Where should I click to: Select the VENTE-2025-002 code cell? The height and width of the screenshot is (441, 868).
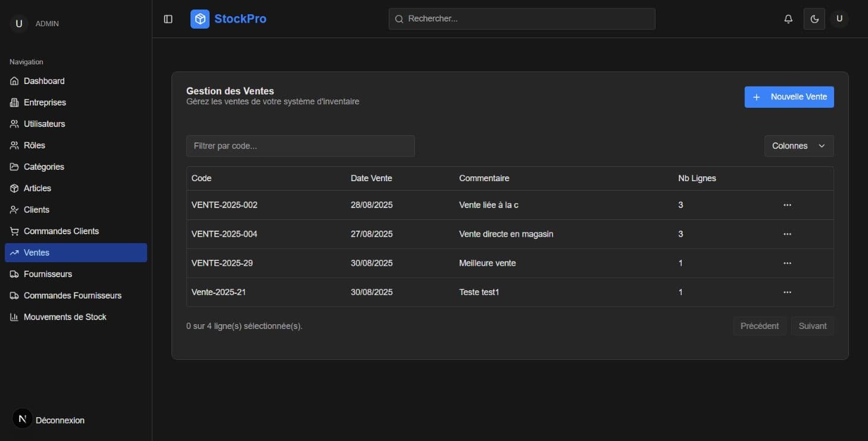click(x=224, y=205)
